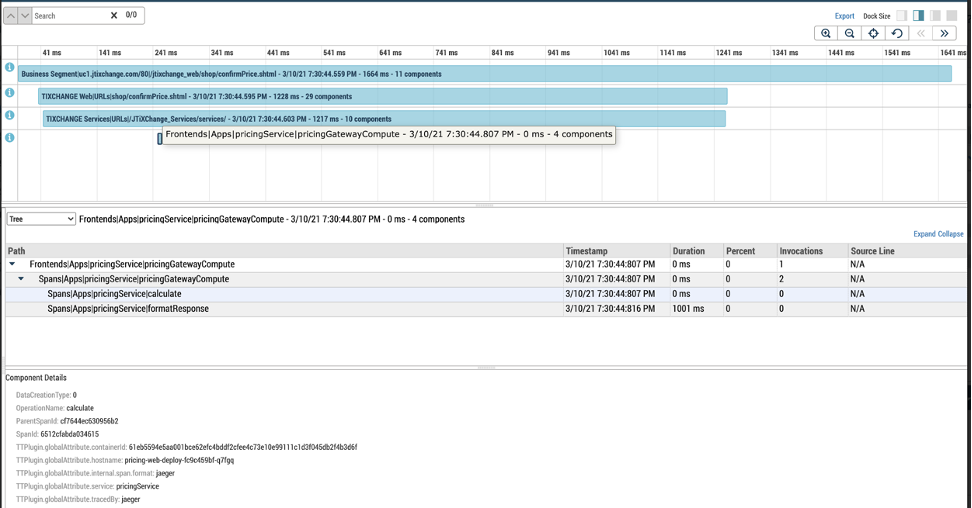
Task: Click the next double-chevron icon
Action: pos(944,33)
